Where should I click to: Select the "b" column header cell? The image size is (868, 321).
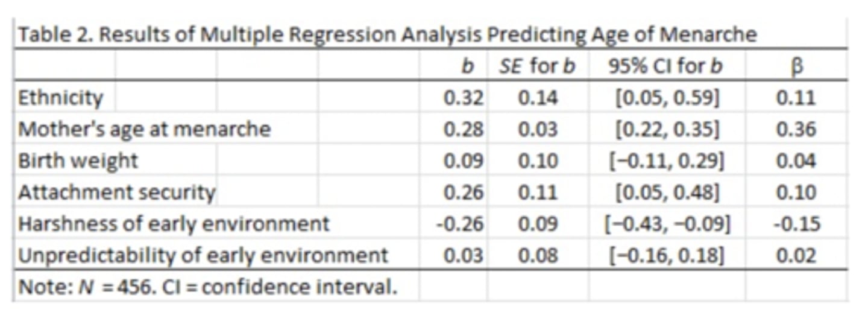(x=467, y=66)
